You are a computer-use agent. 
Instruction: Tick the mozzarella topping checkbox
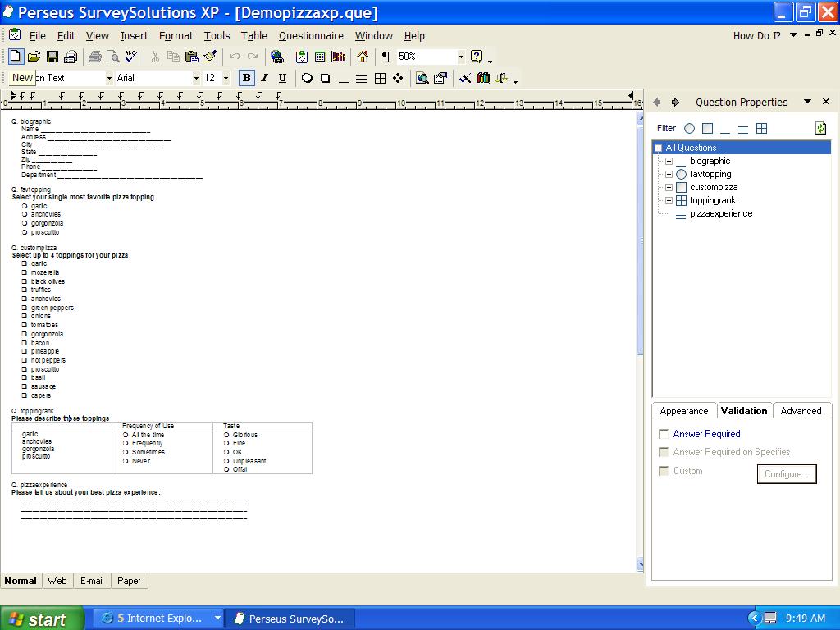pos(24,272)
